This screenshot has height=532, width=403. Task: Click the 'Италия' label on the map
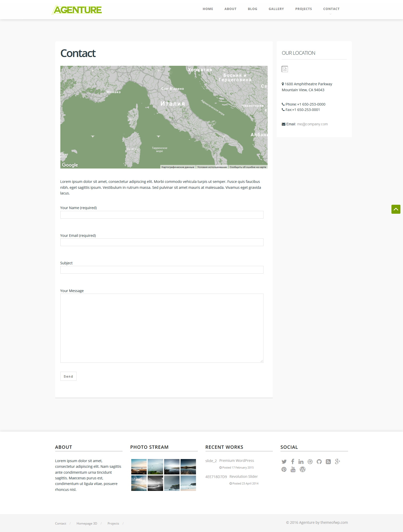coord(173,104)
